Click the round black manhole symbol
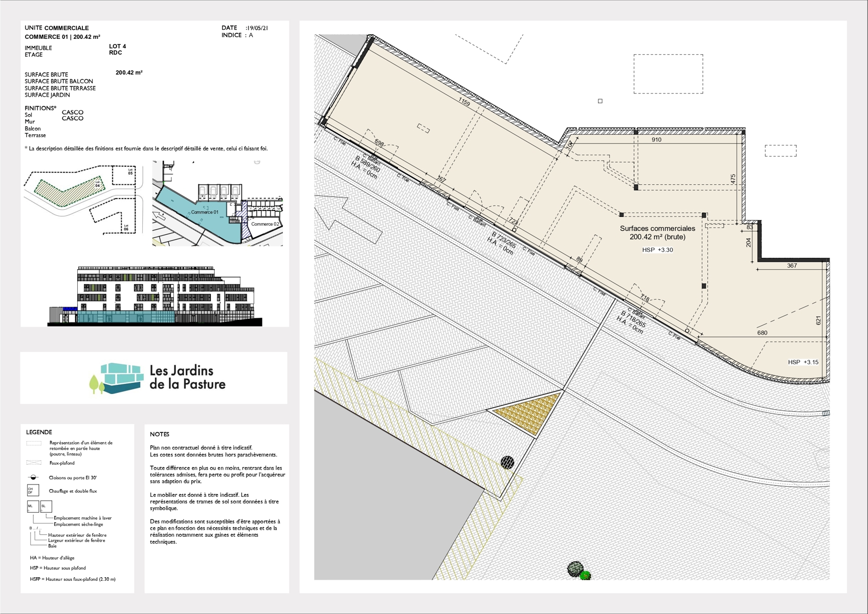 point(507,463)
